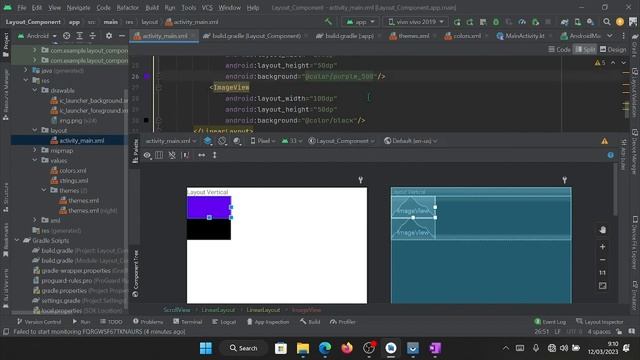Show hidden editor tabs chevron
Image resolution: width=640 pixels, height=360 pixels.
609,36
